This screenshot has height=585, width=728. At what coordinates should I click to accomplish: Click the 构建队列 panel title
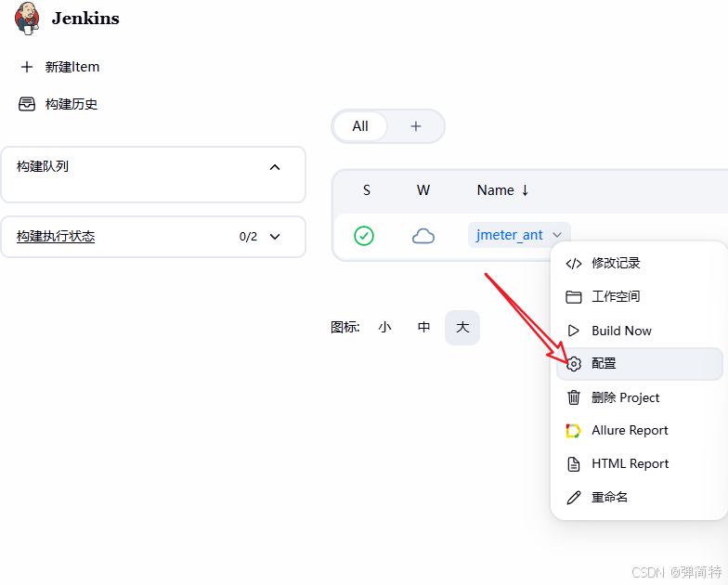[x=43, y=166]
